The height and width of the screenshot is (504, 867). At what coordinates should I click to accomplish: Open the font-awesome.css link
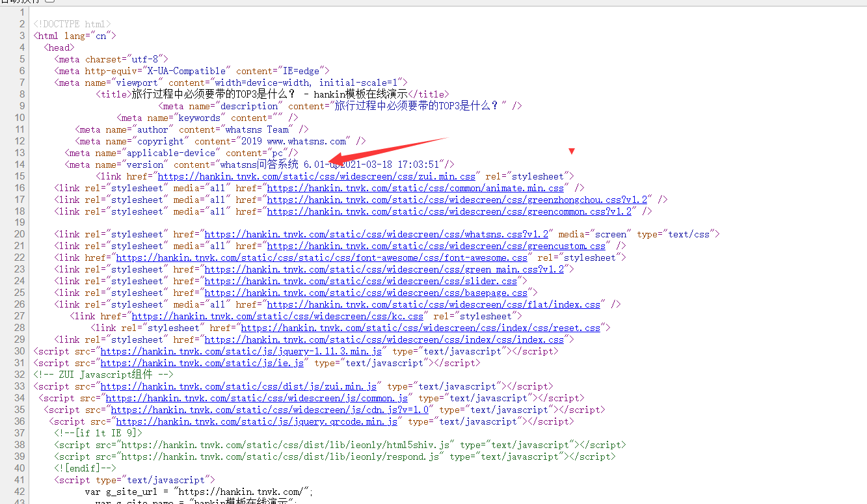pos(321,258)
